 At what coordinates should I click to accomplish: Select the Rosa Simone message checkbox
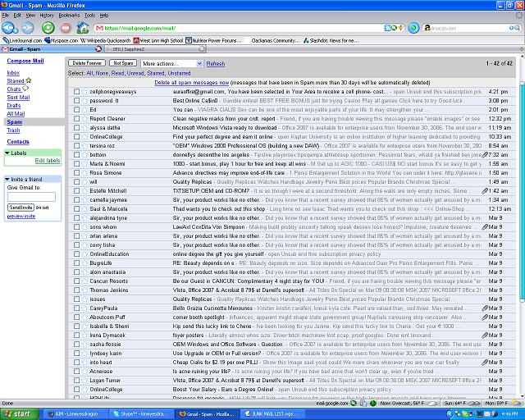click(76, 173)
